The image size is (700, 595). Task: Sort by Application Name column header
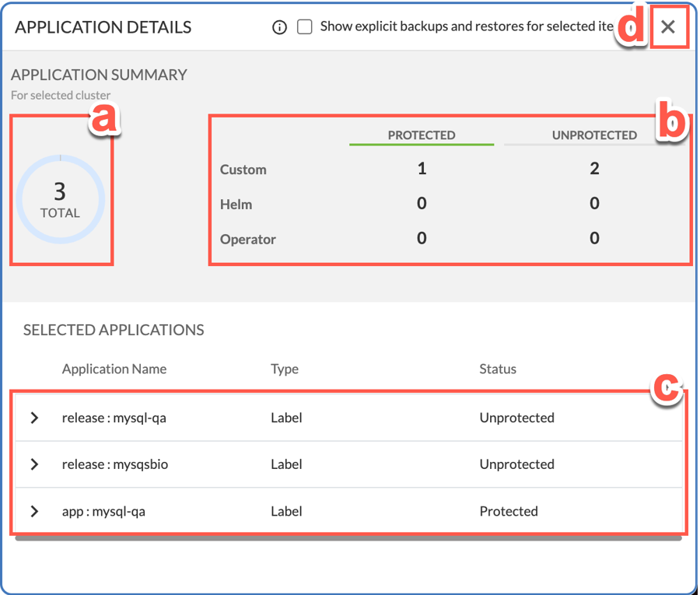click(114, 369)
